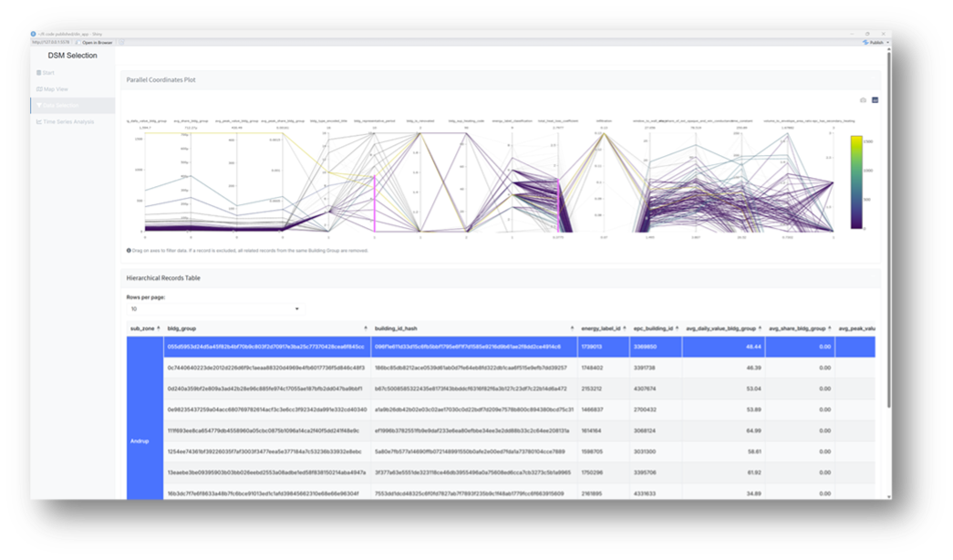
Task: Open Time Series Analysis in sidebar
Action: [68, 121]
